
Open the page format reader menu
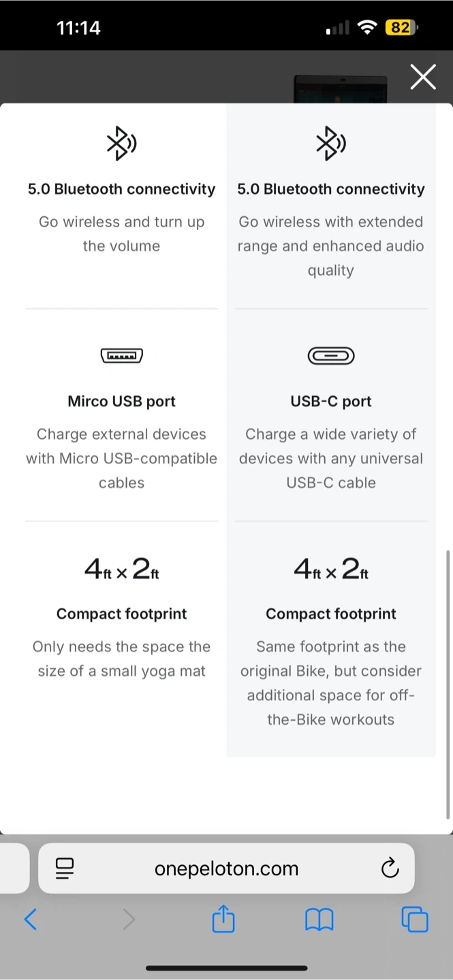64,868
